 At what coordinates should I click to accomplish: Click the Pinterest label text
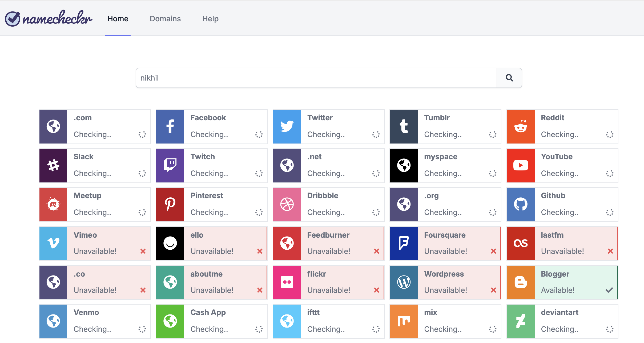(207, 196)
